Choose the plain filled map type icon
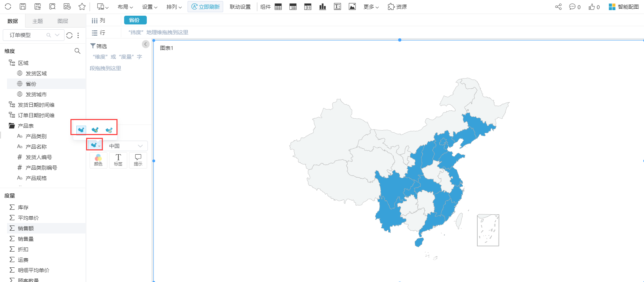The width and height of the screenshot is (644, 282). click(x=81, y=130)
